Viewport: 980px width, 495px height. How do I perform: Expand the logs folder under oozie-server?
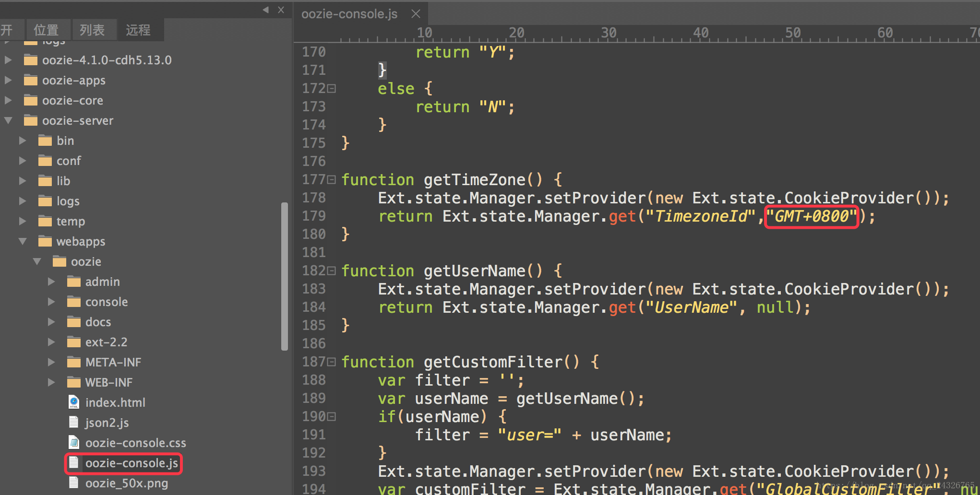click(23, 201)
